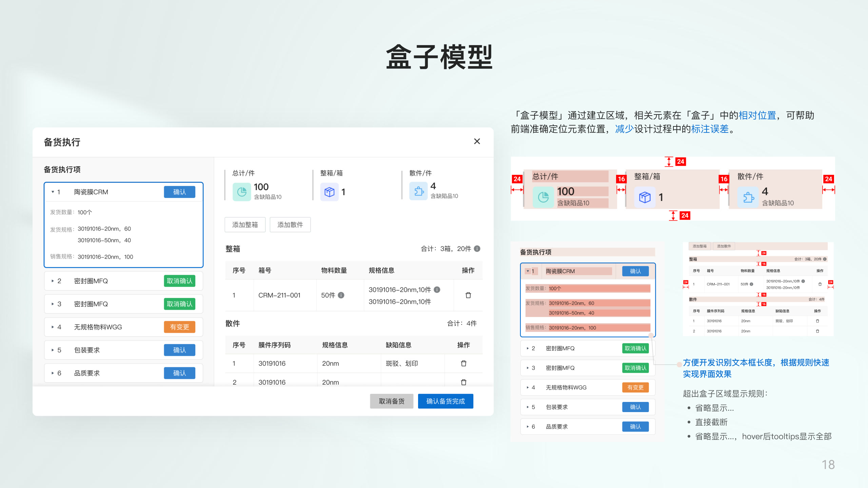
Task: Click the box icon under 整箱/箱
Action: (329, 192)
